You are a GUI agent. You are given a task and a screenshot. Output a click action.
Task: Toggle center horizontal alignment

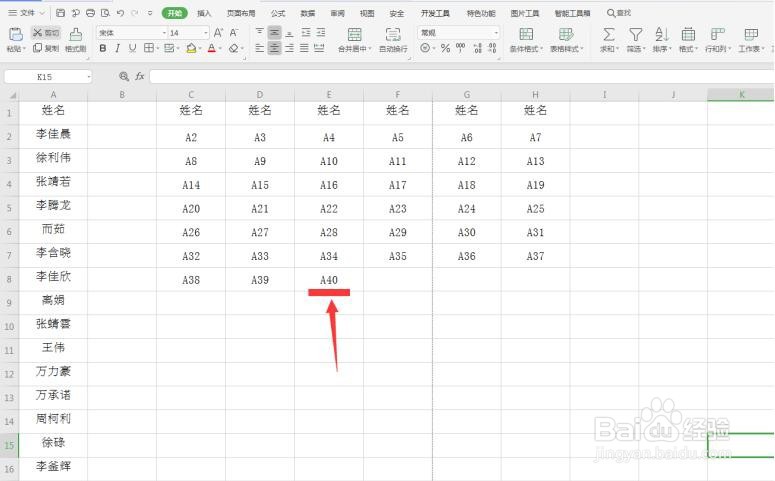[274, 48]
